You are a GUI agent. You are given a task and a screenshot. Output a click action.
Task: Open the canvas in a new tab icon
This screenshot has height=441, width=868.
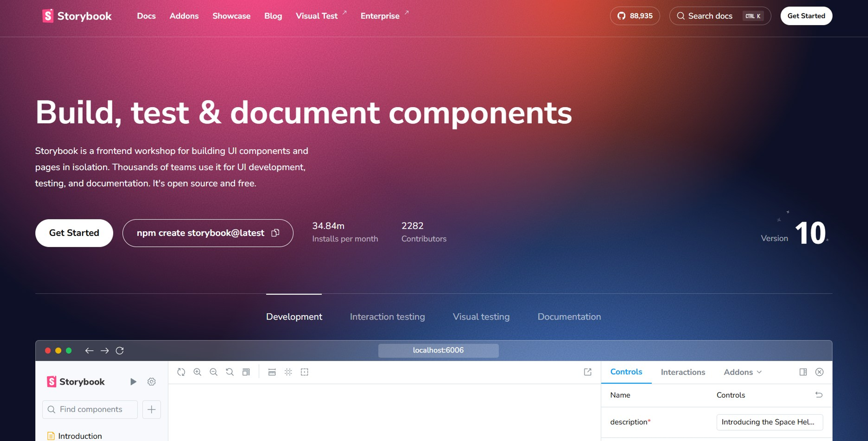(x=587, y=372)
